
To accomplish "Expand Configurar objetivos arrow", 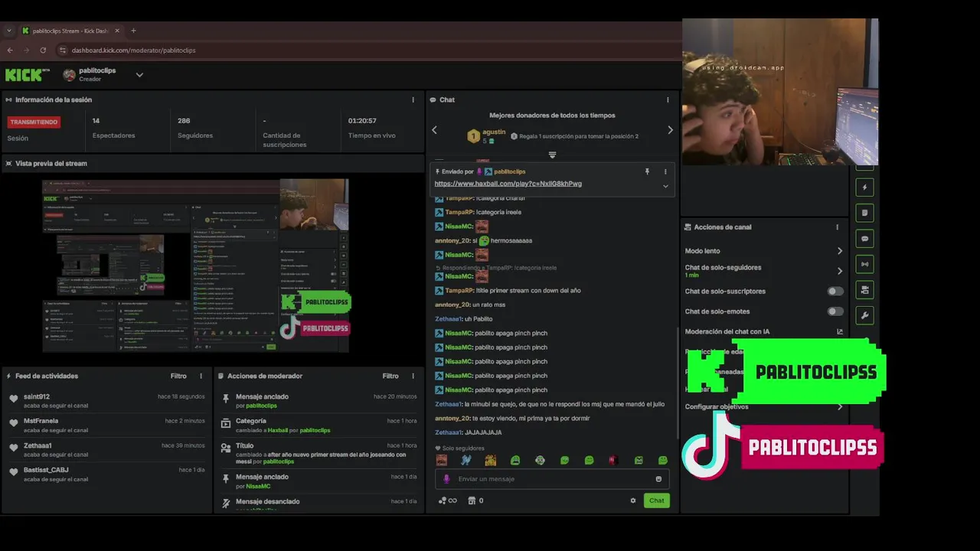I will click(839, 407).
